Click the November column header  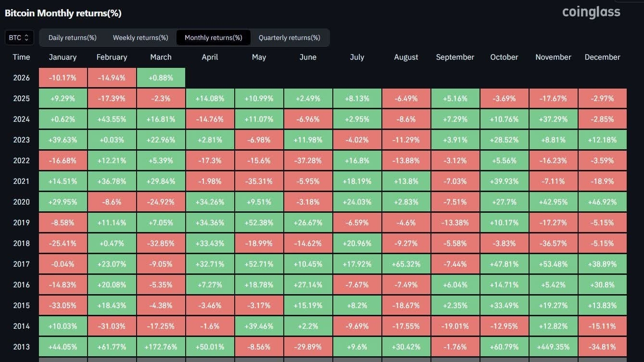(x=553, y=57)
